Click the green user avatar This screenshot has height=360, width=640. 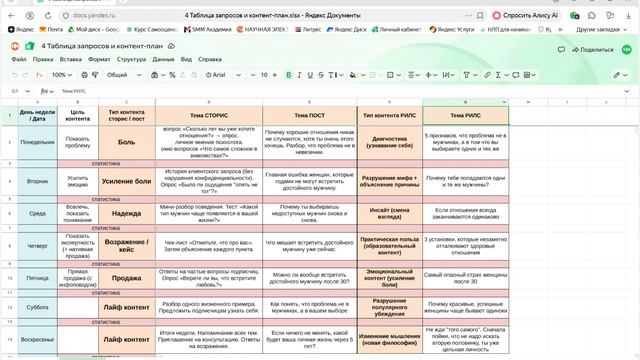pyautogui.click(x=627, y=49)
